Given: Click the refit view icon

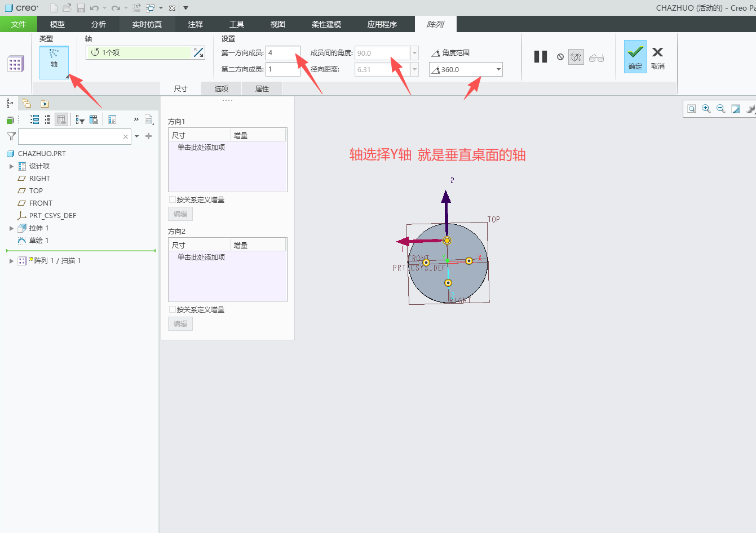Looking at the screenshot, I should 692,109.
